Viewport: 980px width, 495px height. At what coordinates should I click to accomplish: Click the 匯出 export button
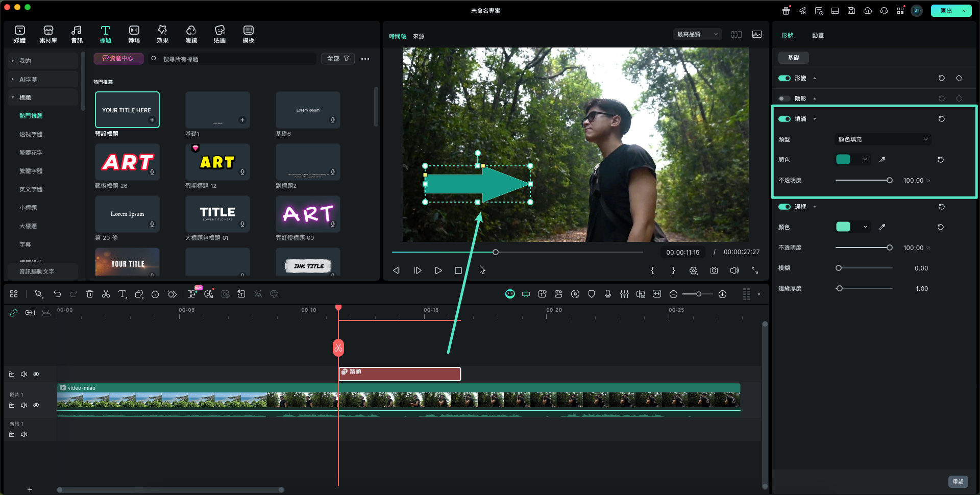click(x=945, y=11)
